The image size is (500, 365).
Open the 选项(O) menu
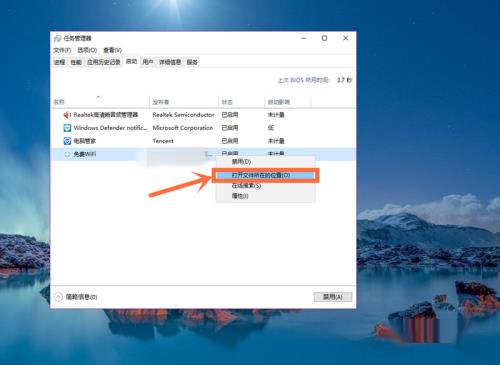[87, 50]
